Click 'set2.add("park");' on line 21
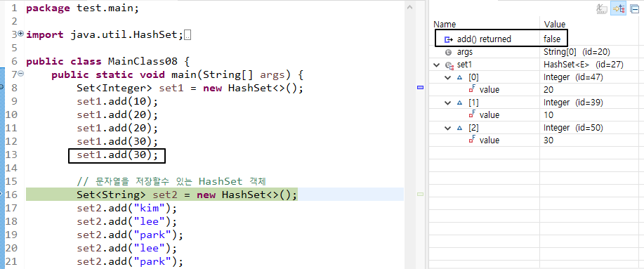The height and width of the screenshot is (269, 644). click(x=130, y=261)
